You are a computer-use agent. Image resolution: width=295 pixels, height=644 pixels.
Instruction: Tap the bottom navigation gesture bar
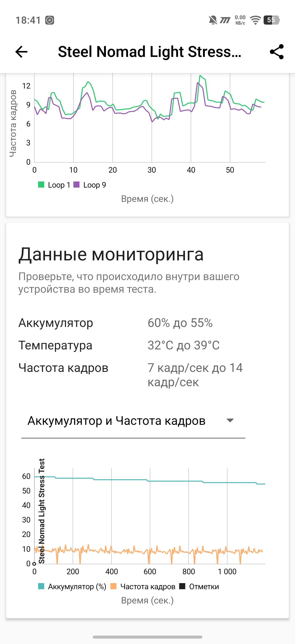pyautogui.click(x=147, y=637)
